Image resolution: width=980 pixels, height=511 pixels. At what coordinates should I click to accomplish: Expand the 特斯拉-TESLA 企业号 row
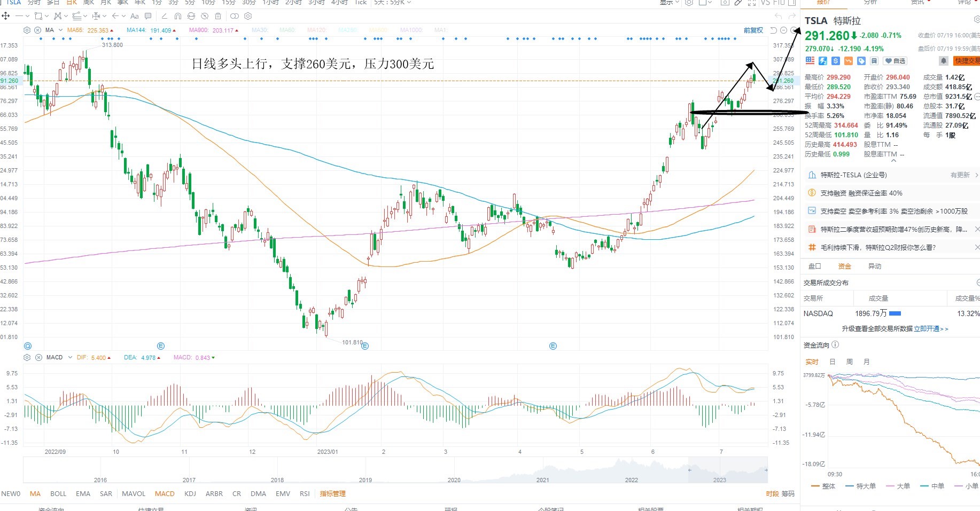point(892,175)
